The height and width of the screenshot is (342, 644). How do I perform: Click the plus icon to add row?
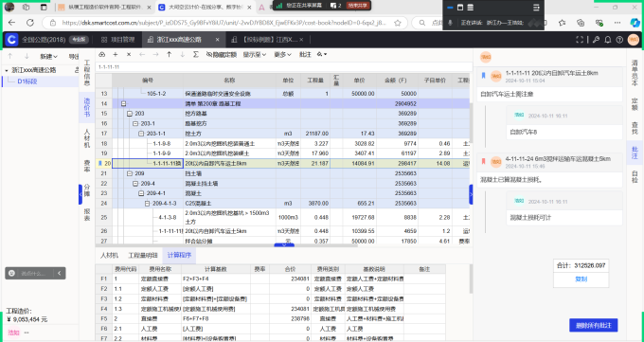point(116,54)
